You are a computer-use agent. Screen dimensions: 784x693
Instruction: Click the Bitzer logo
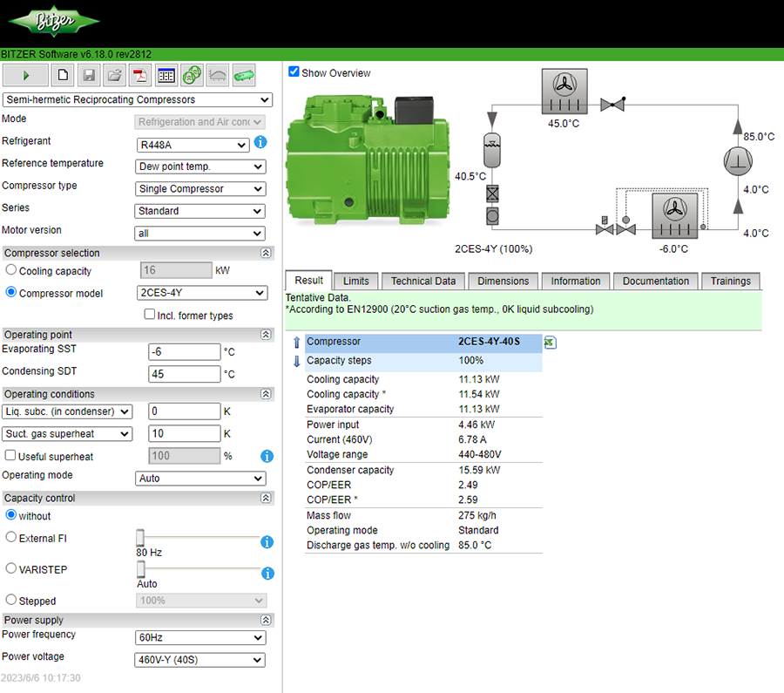(54, 22)
